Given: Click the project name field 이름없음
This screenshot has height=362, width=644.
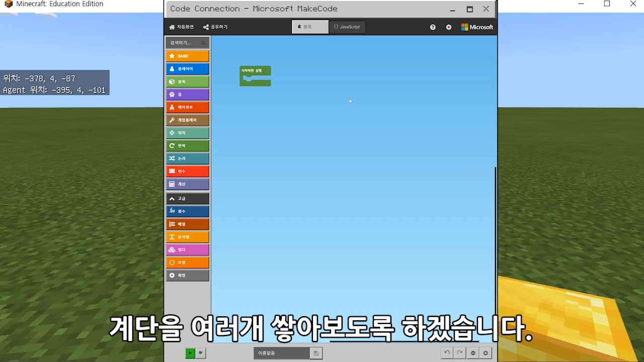Looking at the screenshot, I should (282, 353).
